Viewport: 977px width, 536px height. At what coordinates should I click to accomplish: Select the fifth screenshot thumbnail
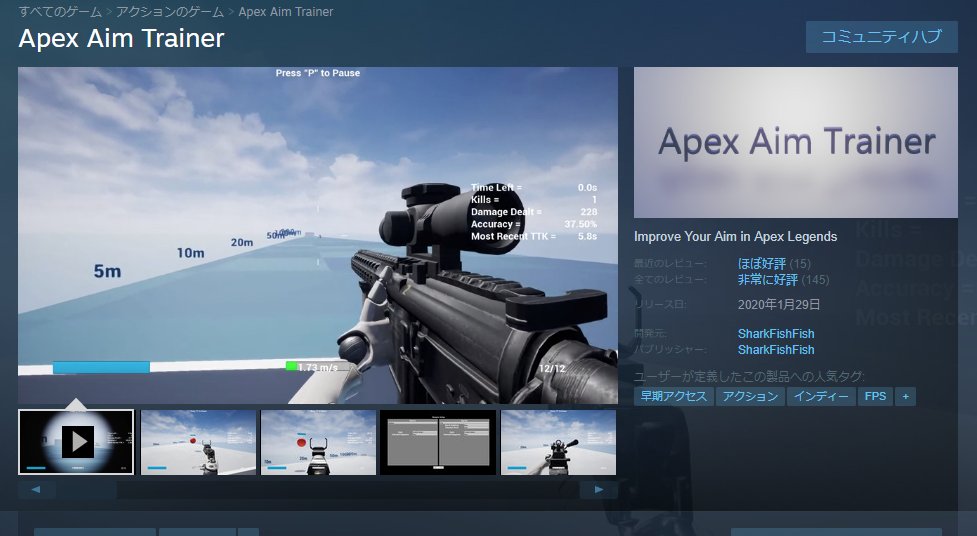pyautogui.click(x=558, y=442)
